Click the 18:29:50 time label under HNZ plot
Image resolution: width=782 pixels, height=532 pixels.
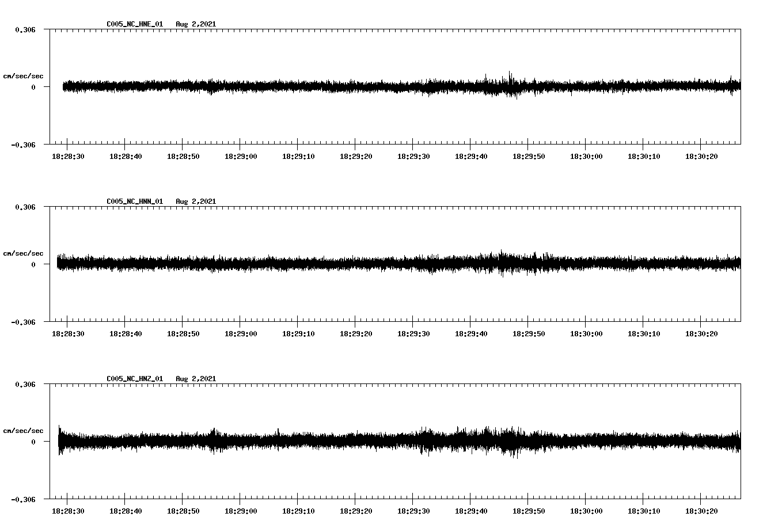point(529,511)
